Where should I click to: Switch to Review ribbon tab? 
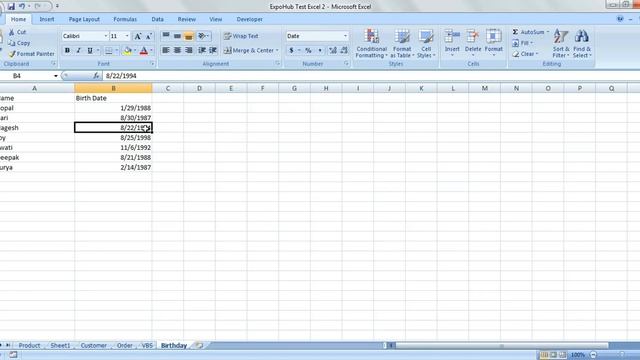(187, 19)
